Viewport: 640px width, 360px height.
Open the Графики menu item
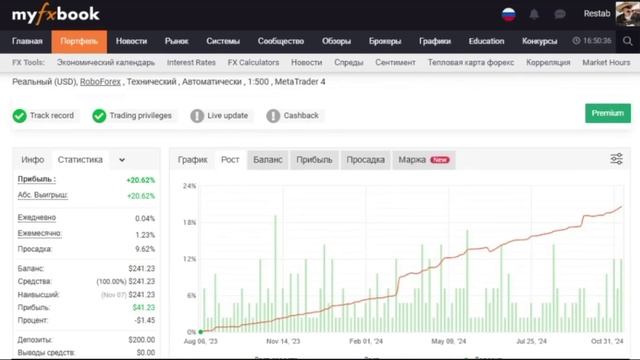click(x=435, y=41)
